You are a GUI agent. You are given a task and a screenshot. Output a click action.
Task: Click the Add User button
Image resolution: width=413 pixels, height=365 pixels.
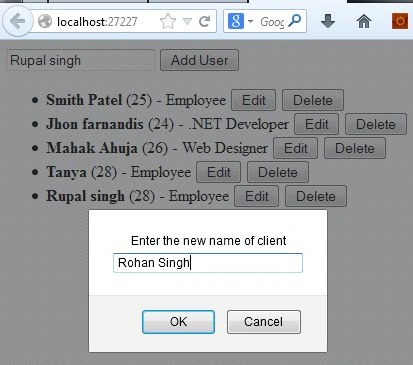point(199,60)
